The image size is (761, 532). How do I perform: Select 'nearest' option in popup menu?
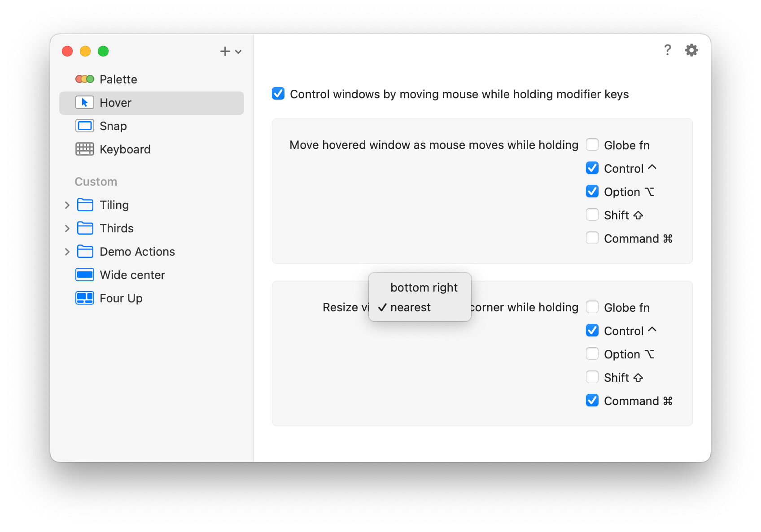pos(410,307)
